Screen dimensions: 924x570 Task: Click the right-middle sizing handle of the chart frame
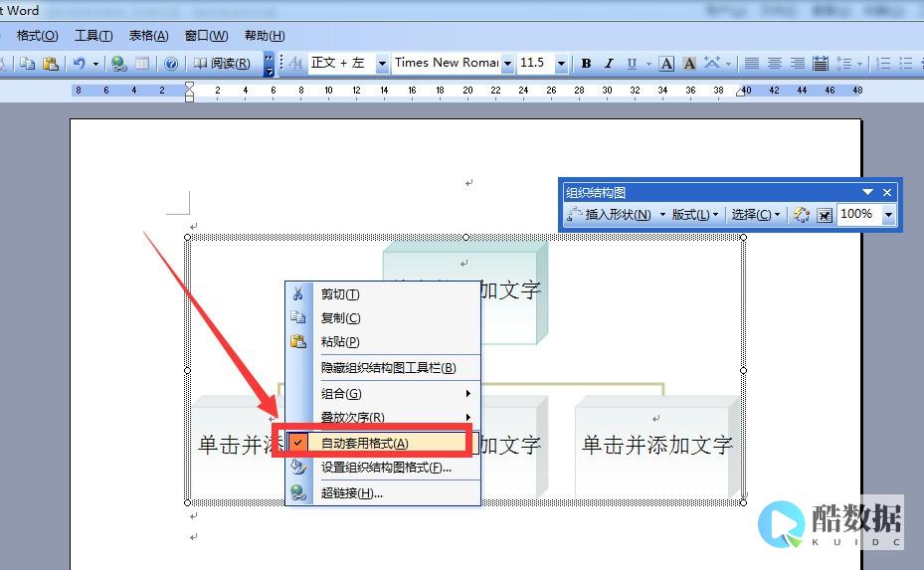coord(743,370)
